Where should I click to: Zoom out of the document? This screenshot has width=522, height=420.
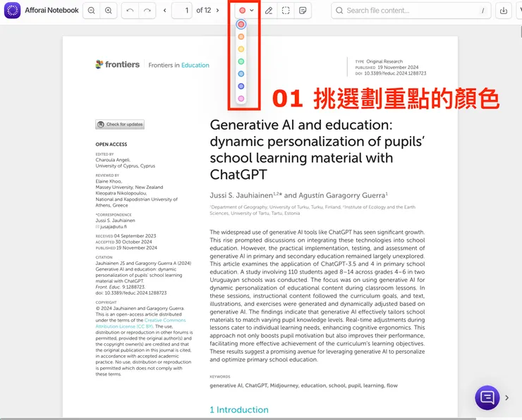pos(91,11)
